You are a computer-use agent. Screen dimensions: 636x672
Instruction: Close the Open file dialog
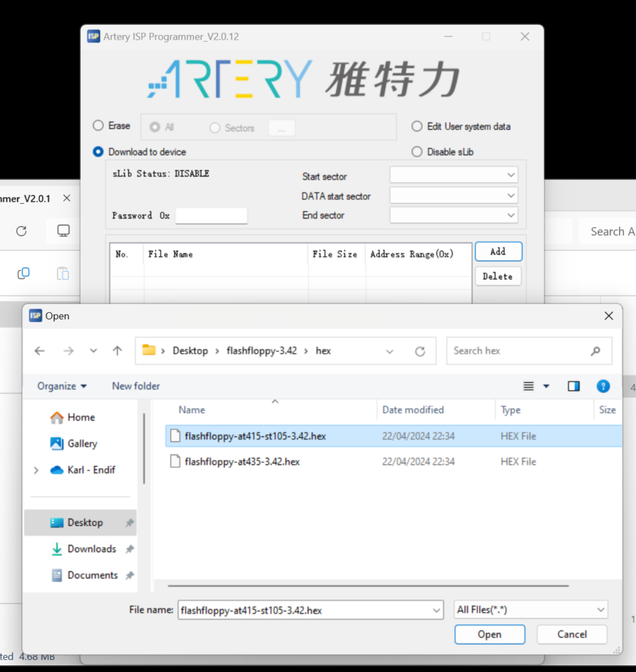point(608,316)
